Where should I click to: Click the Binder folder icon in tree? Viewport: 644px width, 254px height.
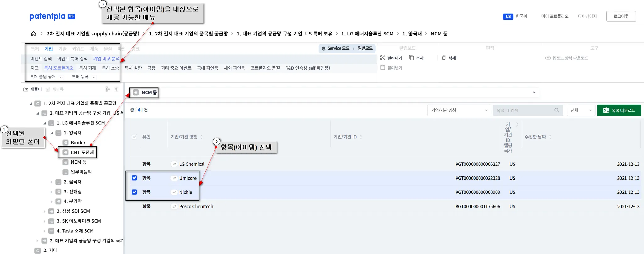click(x=65, y=143)
